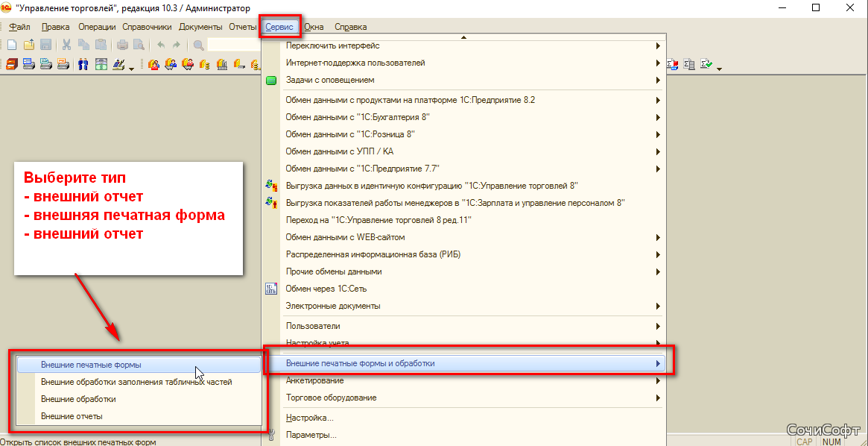The image size is (868, 446).
Task: Expand the Анкетирование submenu arrow
Action: point(658,381)
